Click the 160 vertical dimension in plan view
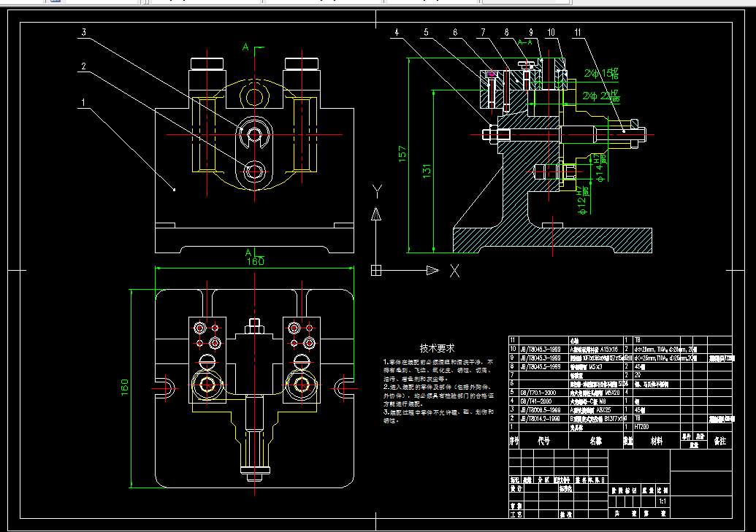 click(125, 388)
